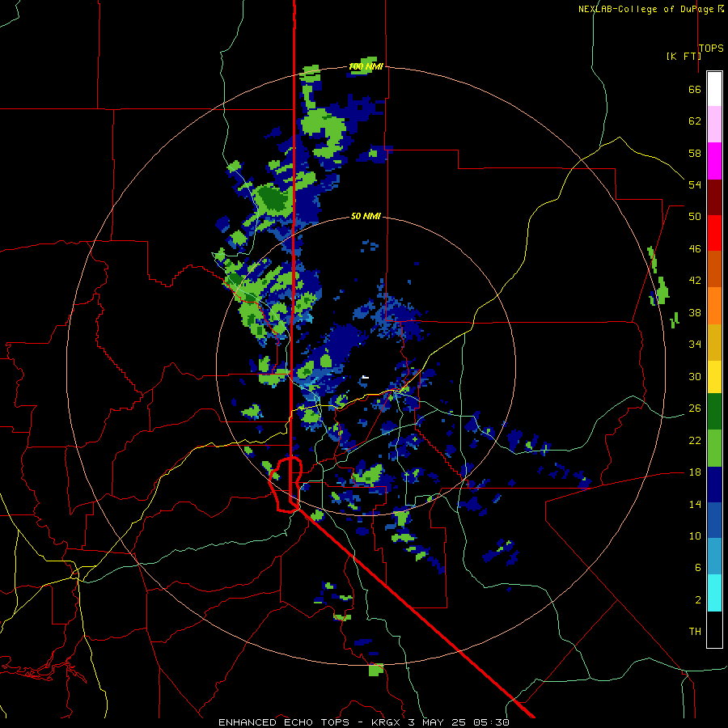Screen dimensions: 728x728
Task: Click the '[K FT]' units label
Action: click(684, 57)
